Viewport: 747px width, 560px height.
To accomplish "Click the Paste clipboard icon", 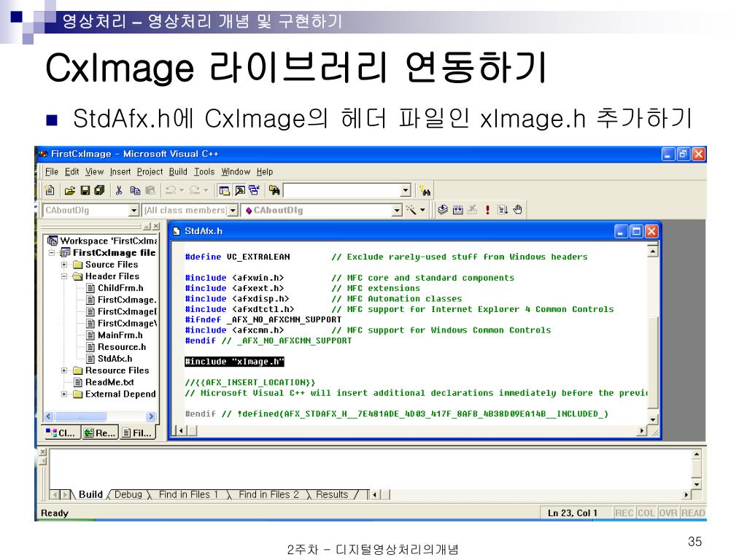I will pyautogui.click(x=150, y=190).
